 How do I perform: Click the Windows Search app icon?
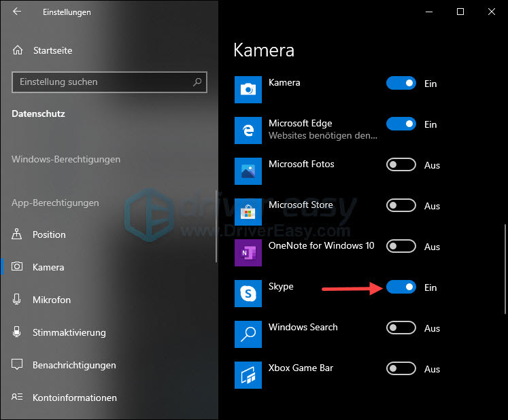tap(248, 334)
